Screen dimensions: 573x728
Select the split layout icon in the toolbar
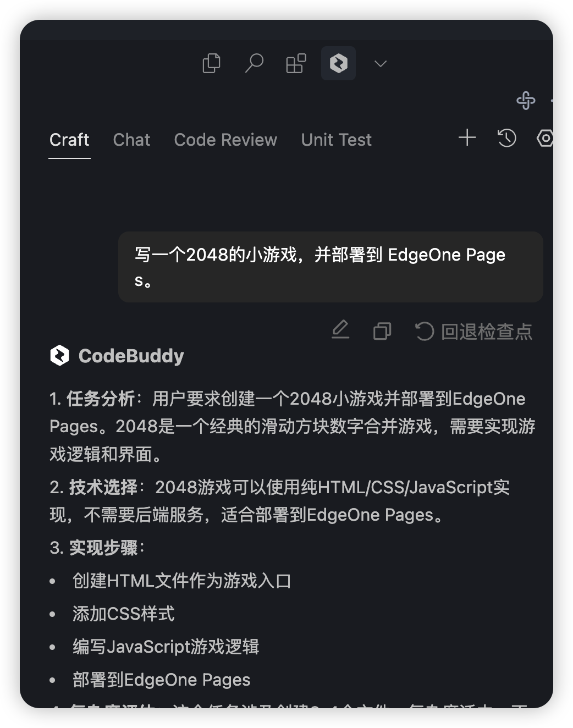point(295,63)
